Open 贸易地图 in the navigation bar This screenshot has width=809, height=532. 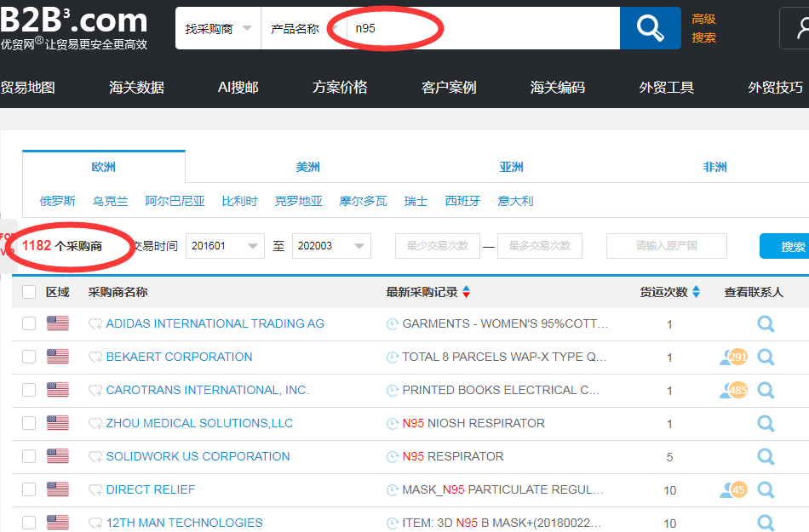(28, 87)
